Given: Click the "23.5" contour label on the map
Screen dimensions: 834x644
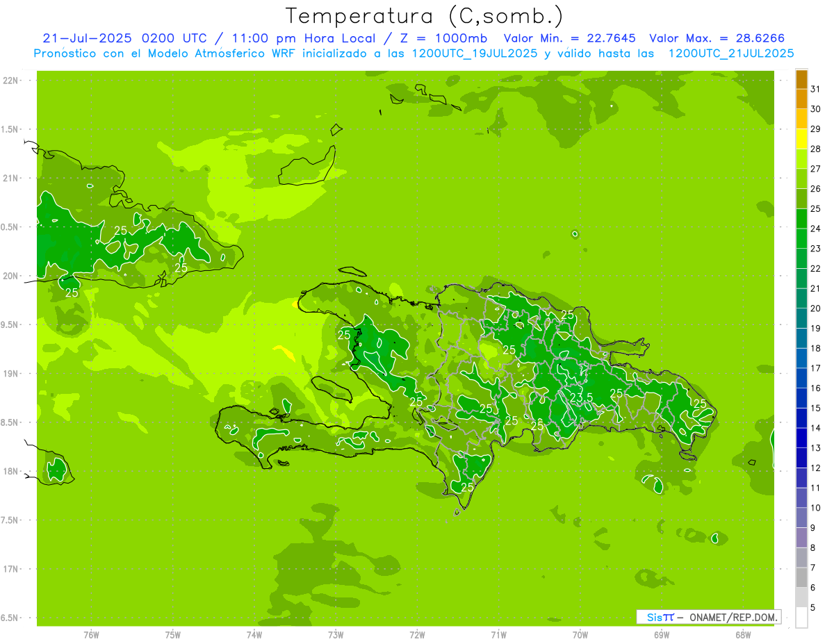Looking at the screenshot, I should pyautogui.click(x=581, y=397).
